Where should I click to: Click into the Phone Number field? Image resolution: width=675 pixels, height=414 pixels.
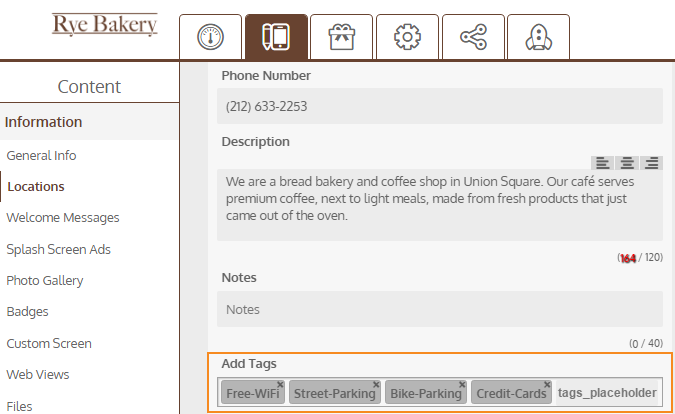tap(440, 106)
